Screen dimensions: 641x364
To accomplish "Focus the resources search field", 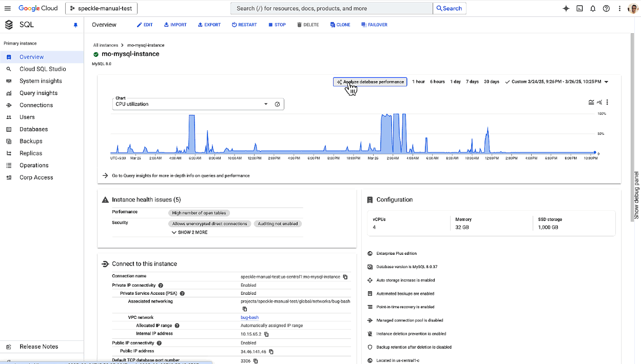I will [x=332, y=8].
